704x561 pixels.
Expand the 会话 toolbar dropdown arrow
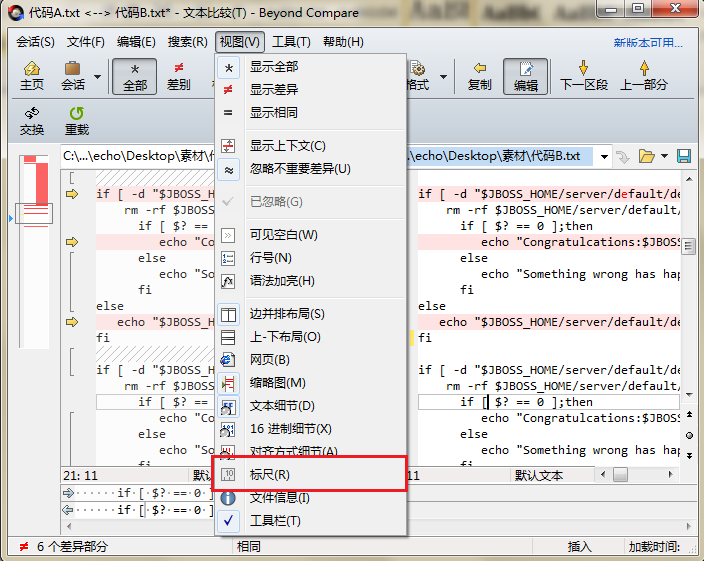(97, 76)
